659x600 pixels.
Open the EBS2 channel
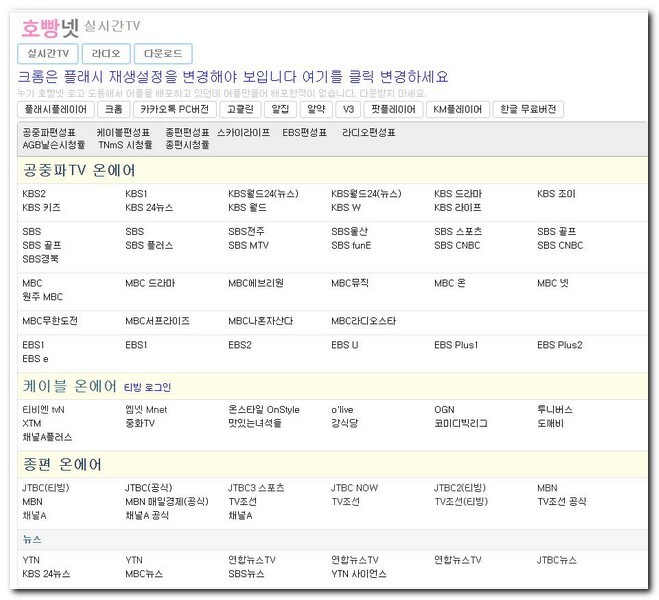[240, 345]
